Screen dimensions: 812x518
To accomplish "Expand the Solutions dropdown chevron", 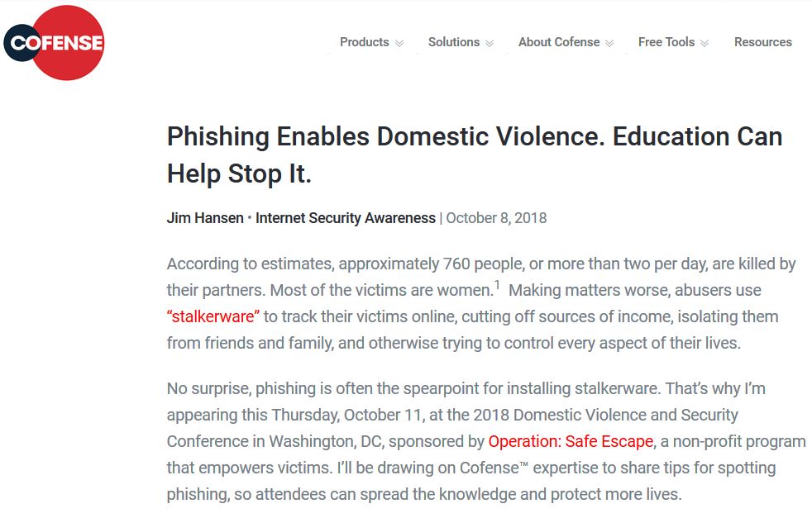I will (490, 43).
